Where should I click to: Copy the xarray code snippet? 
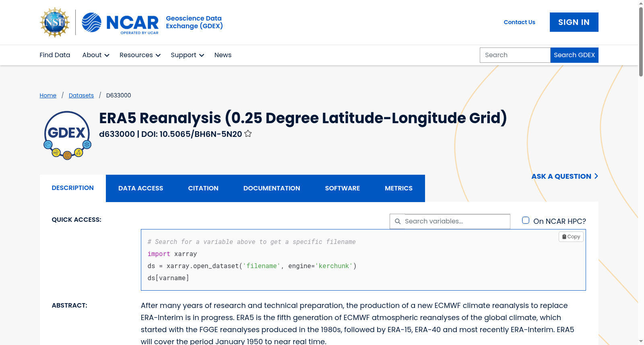[x=571, y=237]
